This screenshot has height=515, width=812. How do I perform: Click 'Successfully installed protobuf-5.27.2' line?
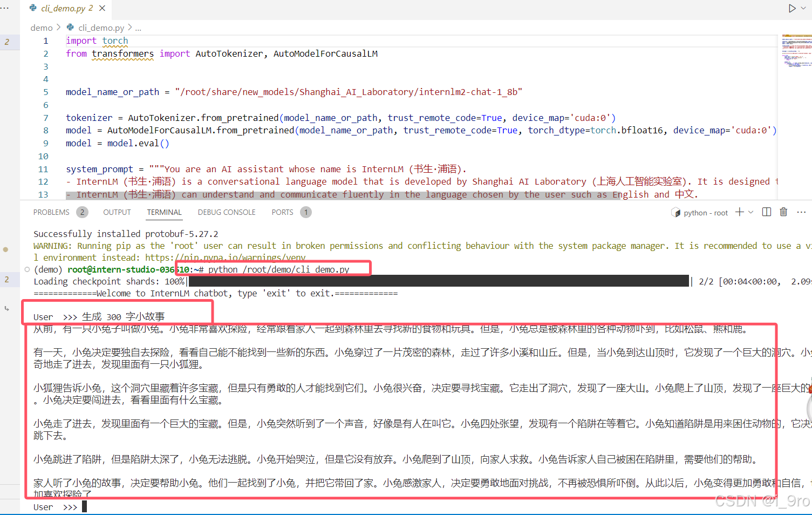(x=126, y=234)
